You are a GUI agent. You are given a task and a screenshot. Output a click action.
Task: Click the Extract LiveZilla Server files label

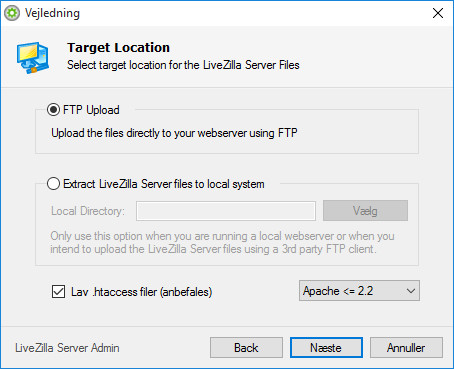164,184
